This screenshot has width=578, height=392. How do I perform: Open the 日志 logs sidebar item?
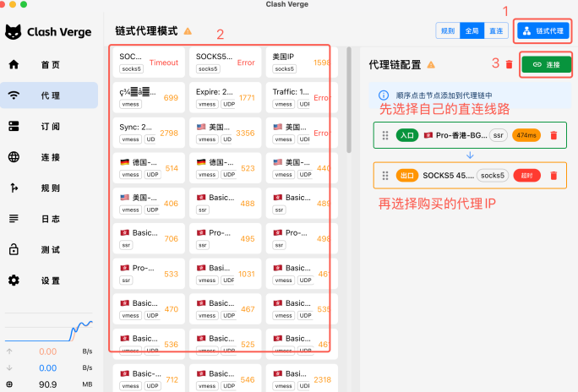point(49,219)
